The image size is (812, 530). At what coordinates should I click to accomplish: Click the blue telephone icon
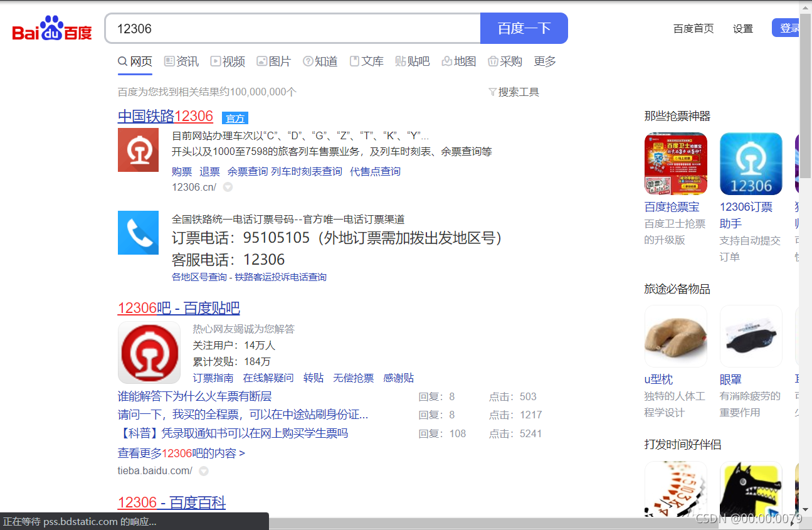click(139, 233)
